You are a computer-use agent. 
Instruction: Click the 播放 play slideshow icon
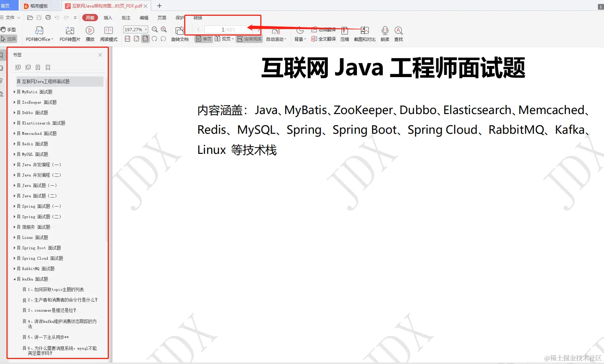90,34
